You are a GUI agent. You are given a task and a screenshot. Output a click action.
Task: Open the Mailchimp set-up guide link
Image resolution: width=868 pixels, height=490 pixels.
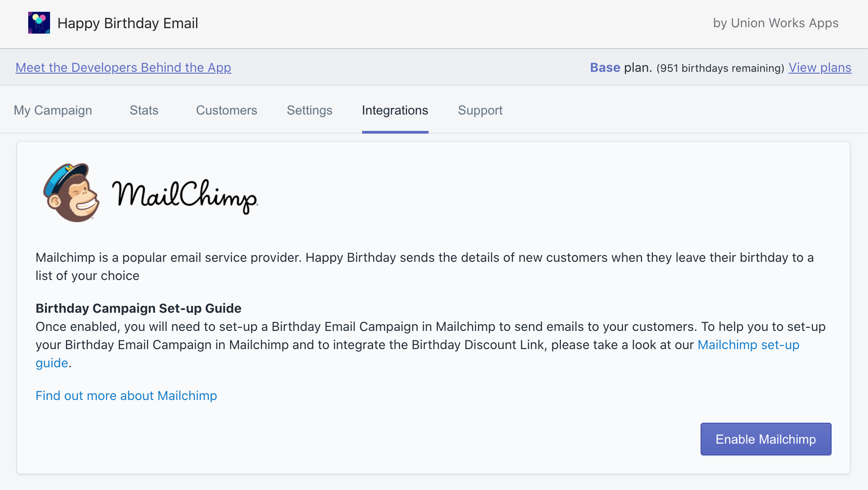[748, 345]
